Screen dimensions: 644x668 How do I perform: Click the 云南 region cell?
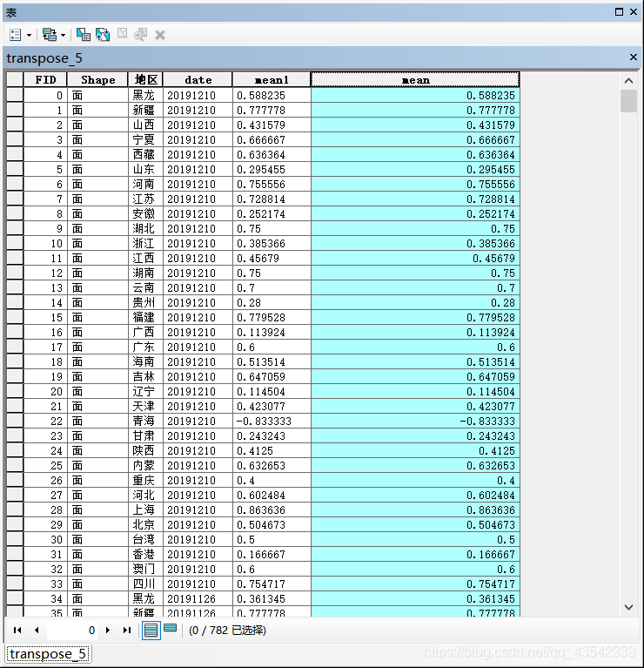coord(145,287)
